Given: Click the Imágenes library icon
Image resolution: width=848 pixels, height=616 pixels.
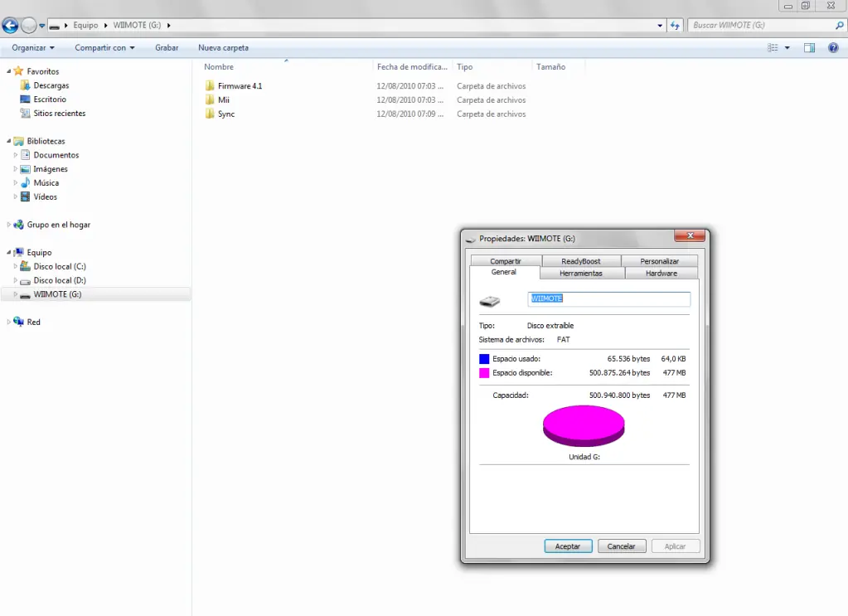Looking at the screenshot, I should [25, 169].
